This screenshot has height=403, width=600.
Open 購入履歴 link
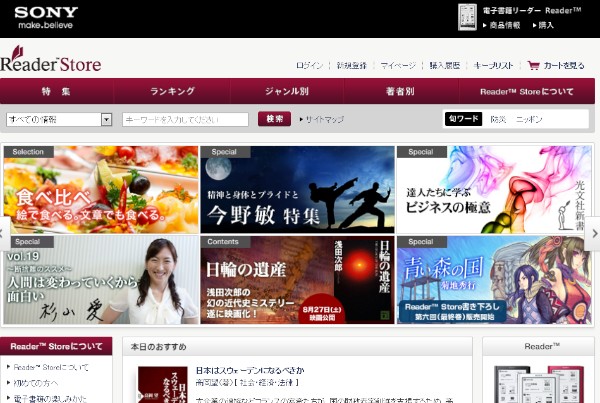point(445,65)
